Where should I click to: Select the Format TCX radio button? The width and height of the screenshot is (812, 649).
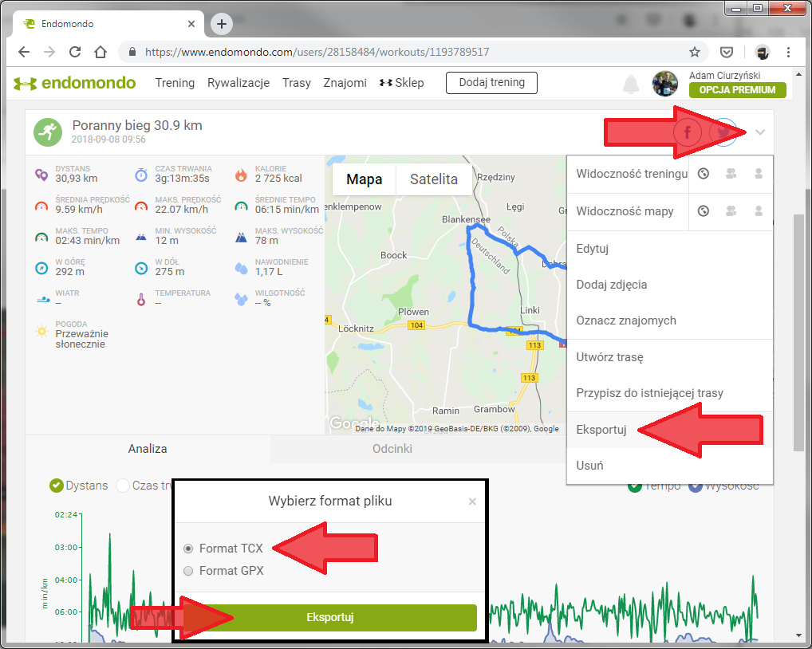coord(188,549)
